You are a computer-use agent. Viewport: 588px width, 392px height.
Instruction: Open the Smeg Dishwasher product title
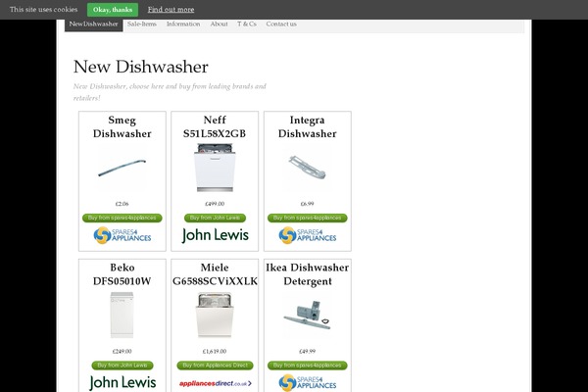pos(122,126)
